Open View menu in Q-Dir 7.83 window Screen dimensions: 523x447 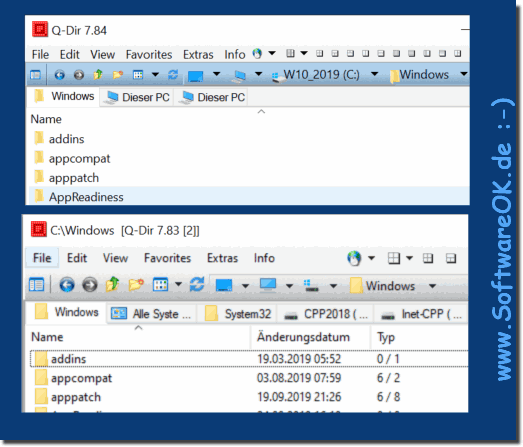click(x=115, y=258)
